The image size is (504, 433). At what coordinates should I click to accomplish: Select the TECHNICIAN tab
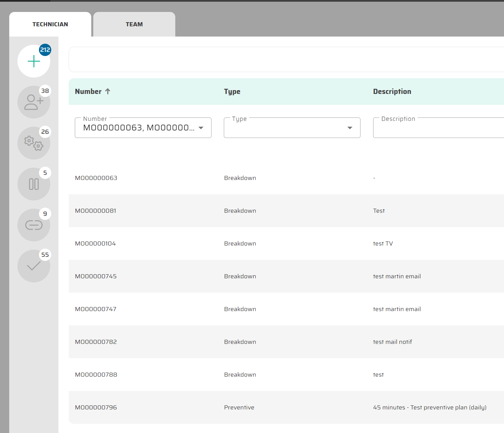coord(50,24)
